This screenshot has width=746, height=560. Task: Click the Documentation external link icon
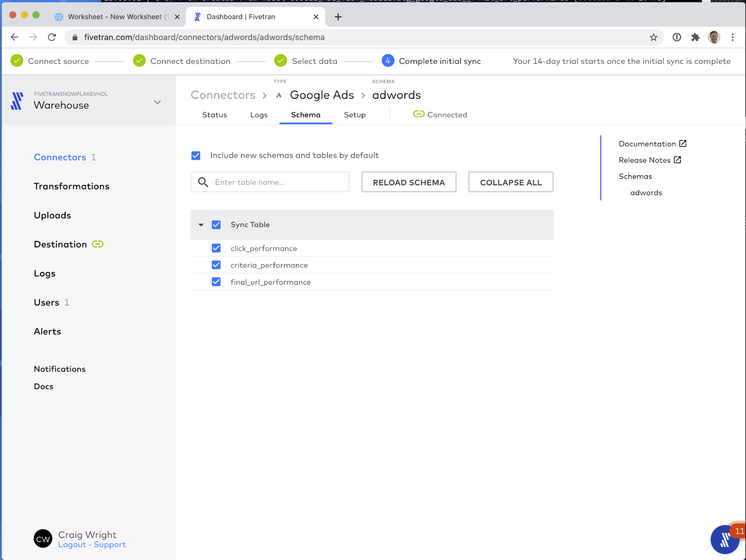click(x=683, y=144)
